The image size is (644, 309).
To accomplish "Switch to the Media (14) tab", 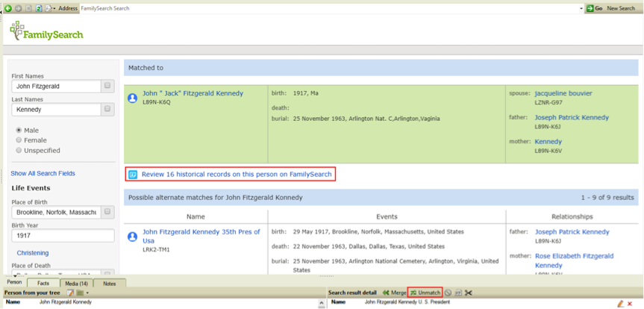I will (x=76, y=283).
